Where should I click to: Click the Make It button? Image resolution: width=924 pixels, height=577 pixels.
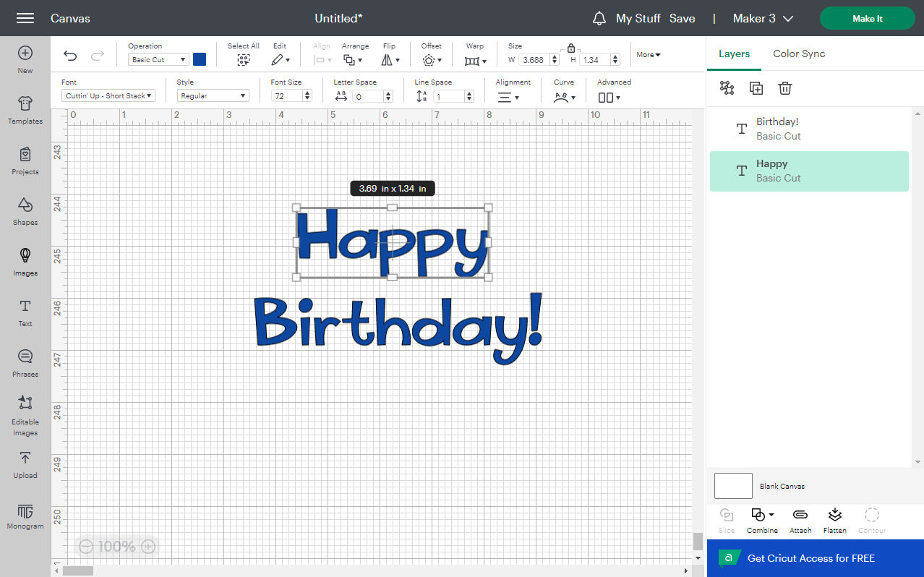tap(867, 18)
